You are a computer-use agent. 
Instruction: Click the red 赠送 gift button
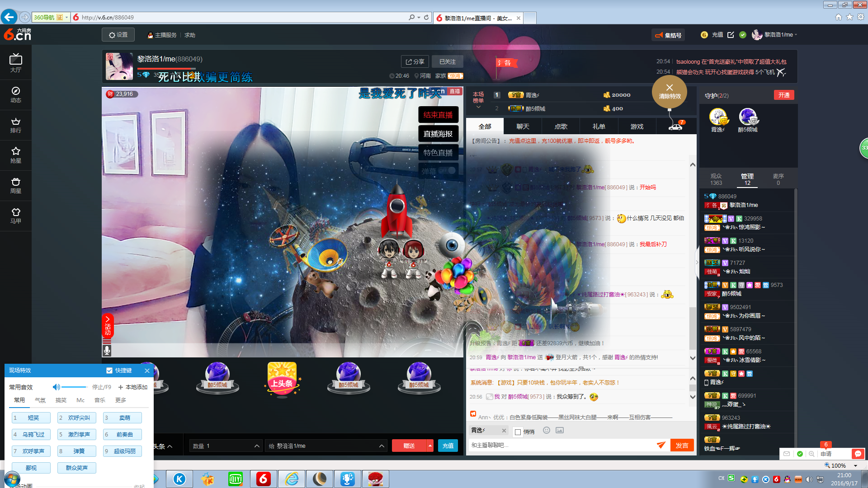pos(409,446)
